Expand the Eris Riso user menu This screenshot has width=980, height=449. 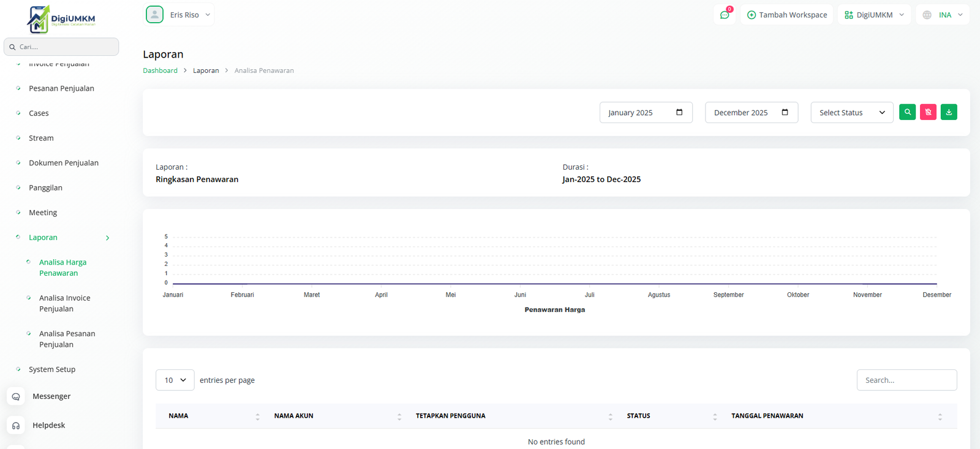[x=179, y=15]
